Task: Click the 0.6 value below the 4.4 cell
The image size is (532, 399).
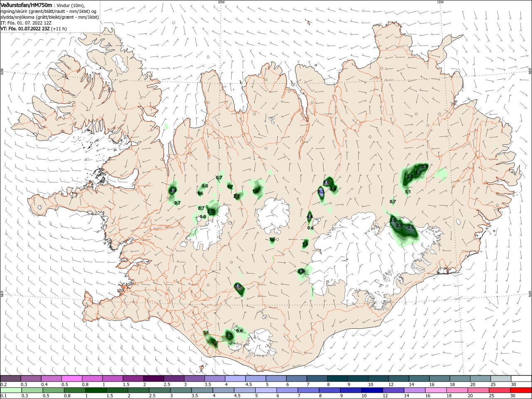Action: [x=310, y=228]
